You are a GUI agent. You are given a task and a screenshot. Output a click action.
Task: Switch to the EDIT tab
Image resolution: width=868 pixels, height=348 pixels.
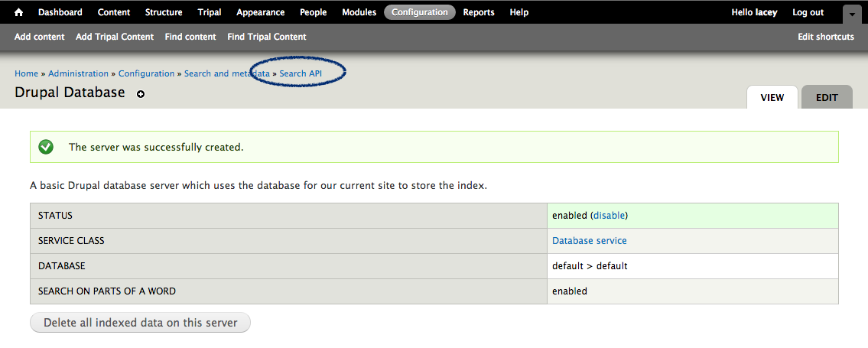tap(827, 98)
